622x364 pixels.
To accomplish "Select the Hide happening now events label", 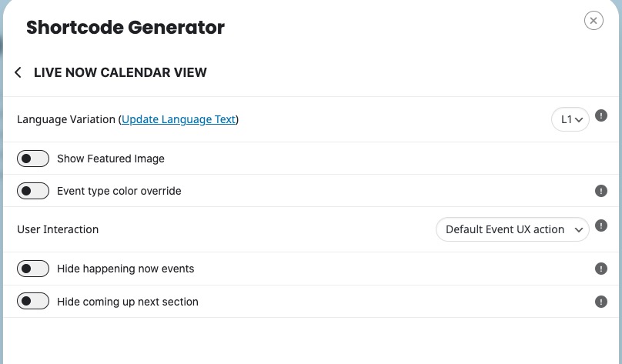I will coord(125,269).
